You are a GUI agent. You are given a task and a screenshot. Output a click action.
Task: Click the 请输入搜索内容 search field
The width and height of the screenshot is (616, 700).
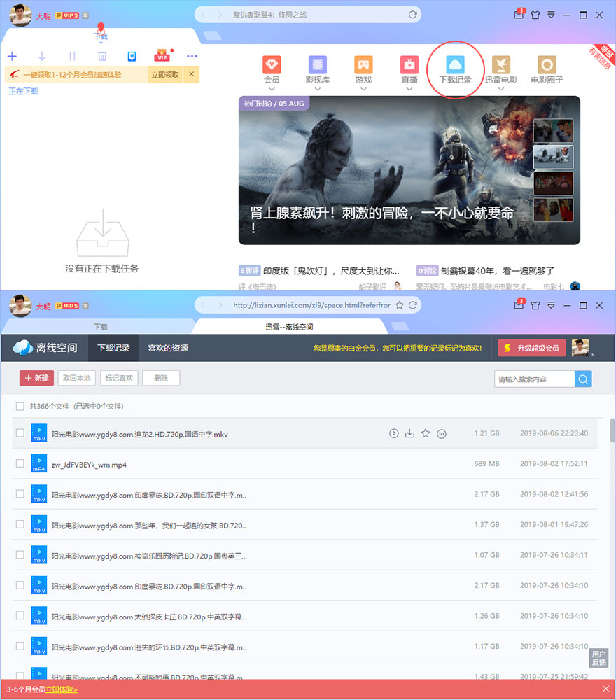point(534,379)
